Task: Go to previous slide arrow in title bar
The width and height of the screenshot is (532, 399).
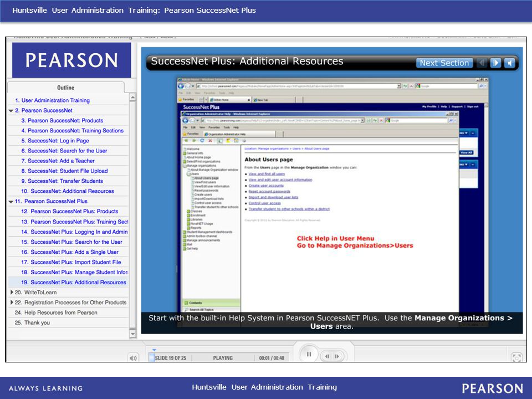Action: click(x=482, y=63)
